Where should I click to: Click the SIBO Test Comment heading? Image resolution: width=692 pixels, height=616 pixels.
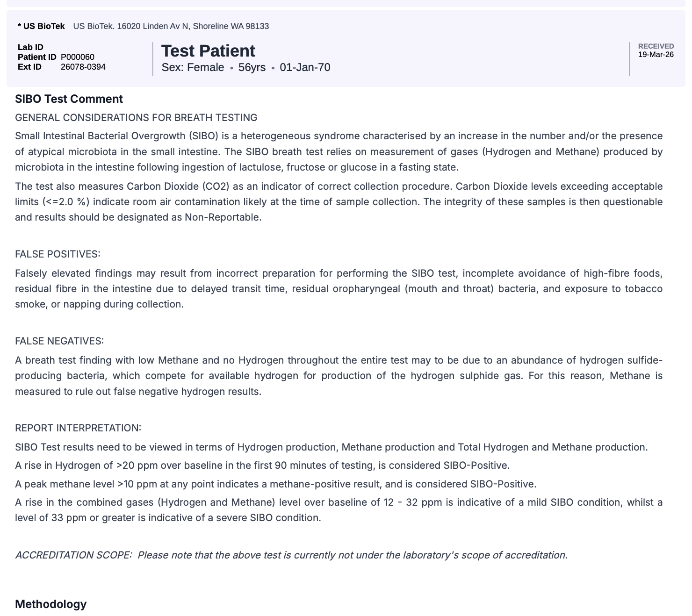tap(69, 99)
